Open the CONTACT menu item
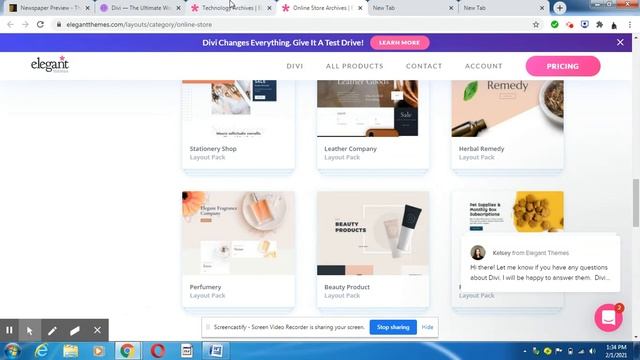This screenshot has width=640, height=360. pos(424,66)
